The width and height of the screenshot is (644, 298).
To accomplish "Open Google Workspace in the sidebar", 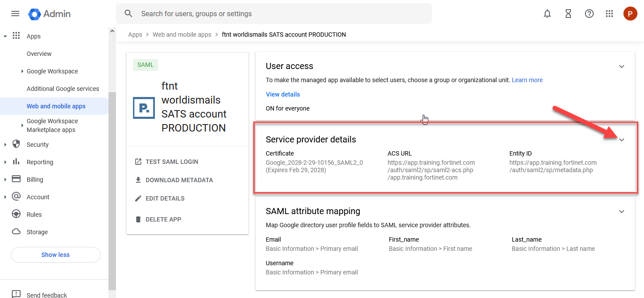I will click(x=52, y=71).
